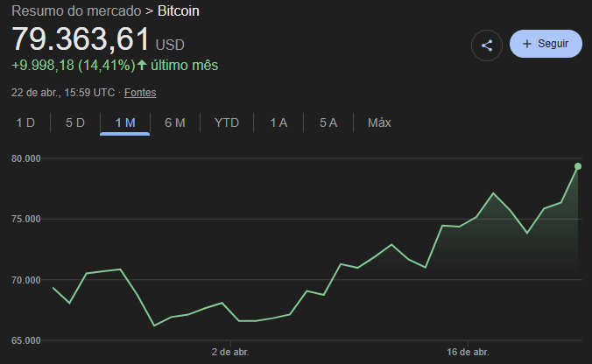Viewport: 592px width, 364px height.
Task: Open the Fontes sources link
Action: 140,93
